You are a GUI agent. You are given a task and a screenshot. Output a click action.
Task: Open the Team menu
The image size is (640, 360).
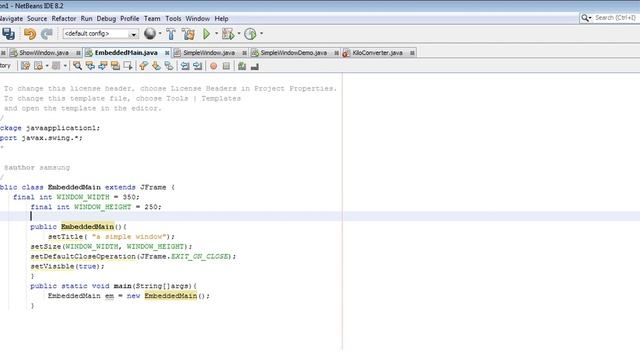(x=152, y=19)
